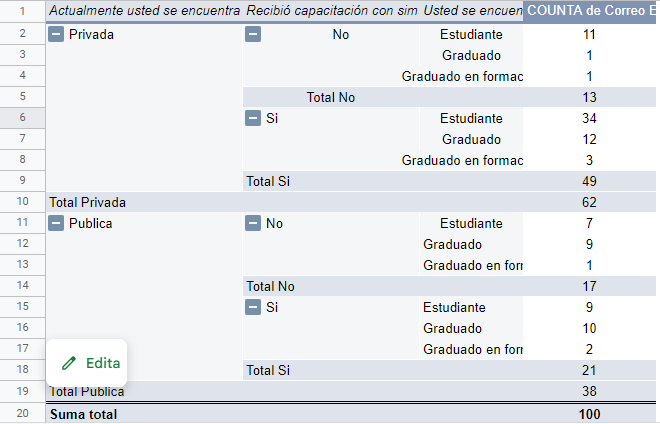Click the Suma total cell
Image resolution: width=660 pixels, height=424 pixels.
click(x=84, y=413)
